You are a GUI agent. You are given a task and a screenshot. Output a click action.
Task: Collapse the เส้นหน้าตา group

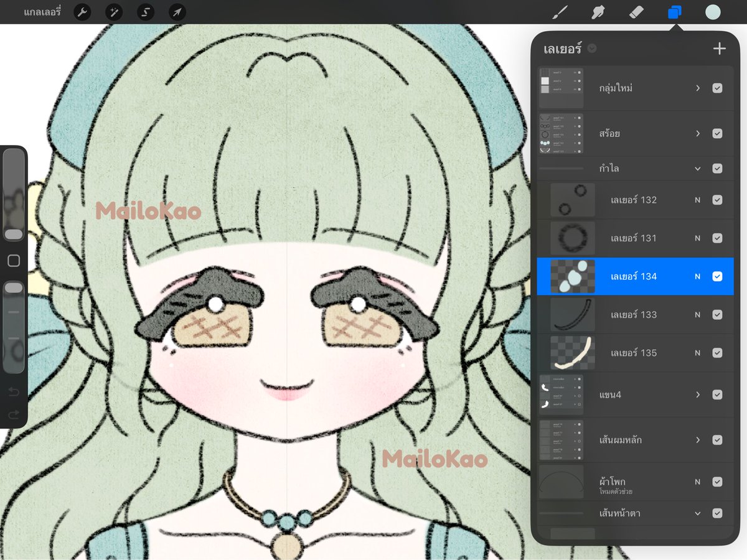click(698, 513)
